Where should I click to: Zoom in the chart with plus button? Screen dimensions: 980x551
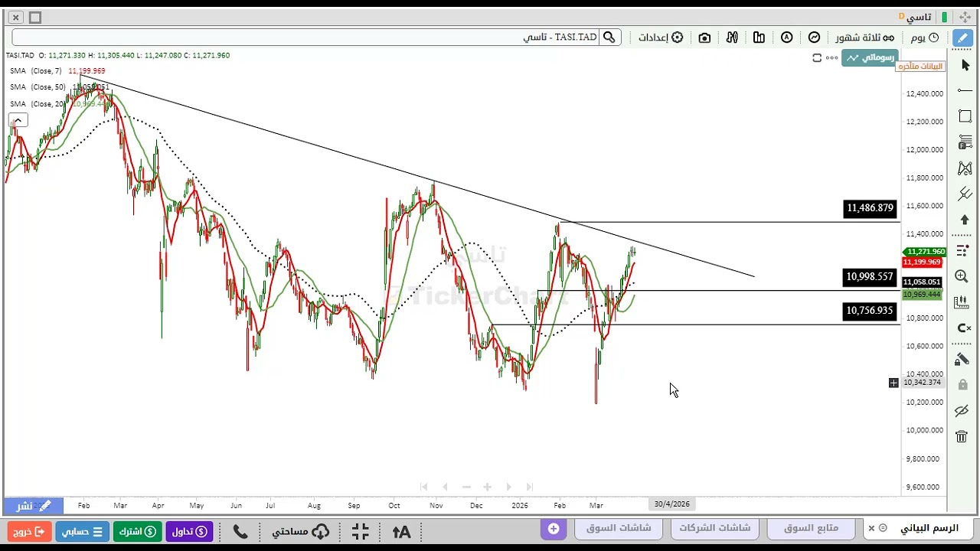coord(487,487)
